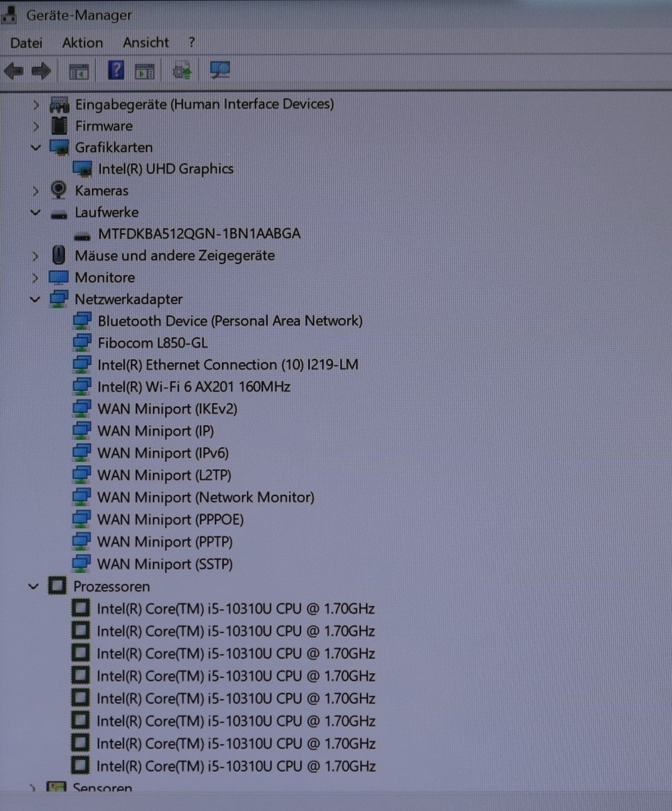
Task: Select the Fibocom L850-GL adapter
Action: 152,343
